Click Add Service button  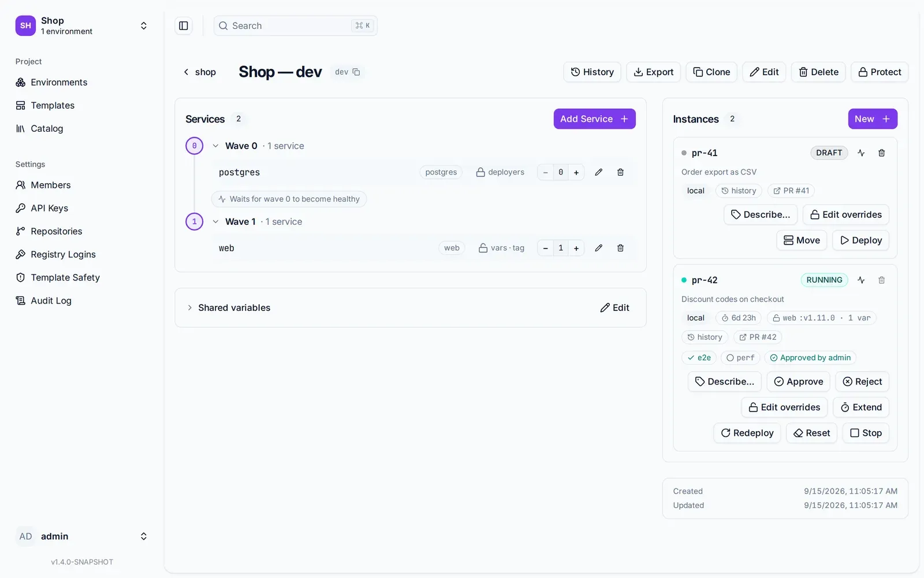pyautogui.click(x=594, y=119)
